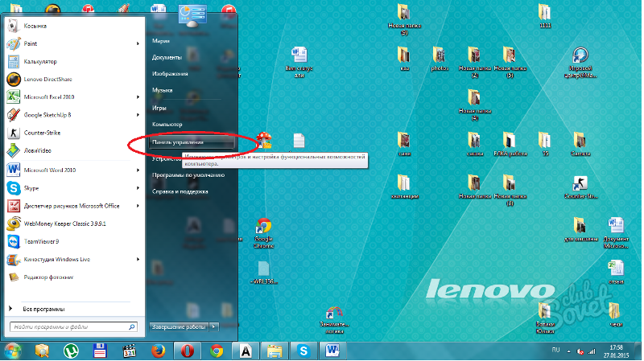644x361 pixels.
Task: Open Документы from the Start menu
Action: 167,57
